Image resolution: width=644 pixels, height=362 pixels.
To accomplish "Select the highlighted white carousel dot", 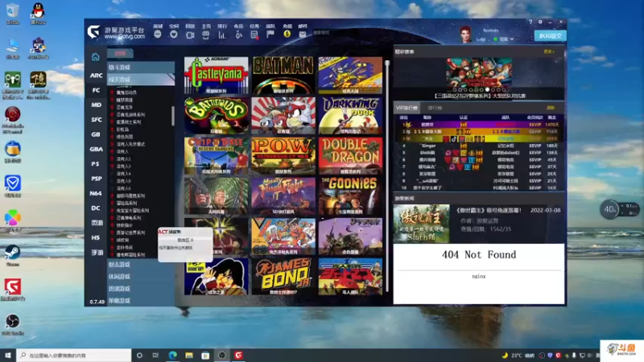I will click(x=487, y=89).
